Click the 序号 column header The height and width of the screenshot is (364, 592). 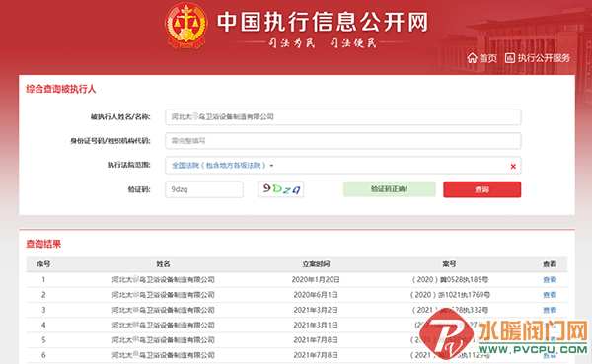43,264
